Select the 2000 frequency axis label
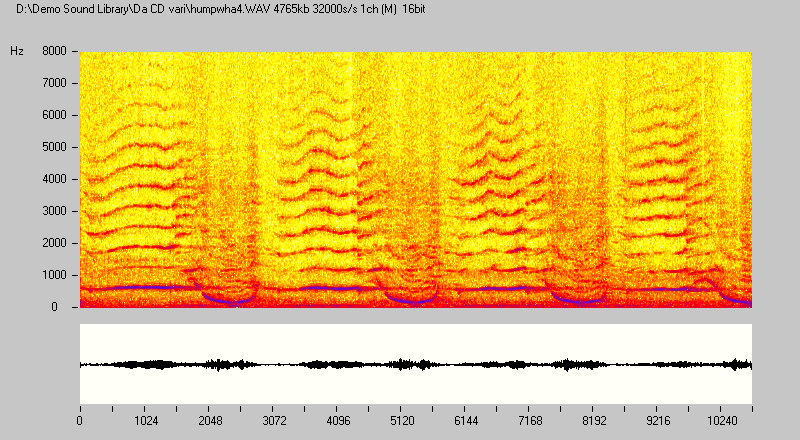Screen dimensions: 800x440 [x=55, y=243]
